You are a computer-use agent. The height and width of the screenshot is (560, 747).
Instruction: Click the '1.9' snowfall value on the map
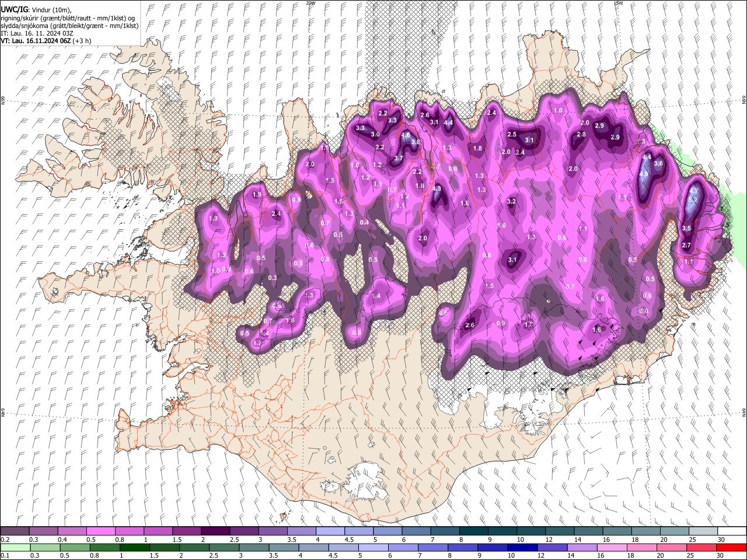coord(257,195)
